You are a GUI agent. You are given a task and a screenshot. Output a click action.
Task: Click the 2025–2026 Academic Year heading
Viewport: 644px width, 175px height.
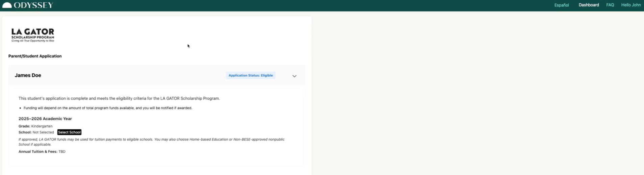pyautogui.click(x=45, y=119)
